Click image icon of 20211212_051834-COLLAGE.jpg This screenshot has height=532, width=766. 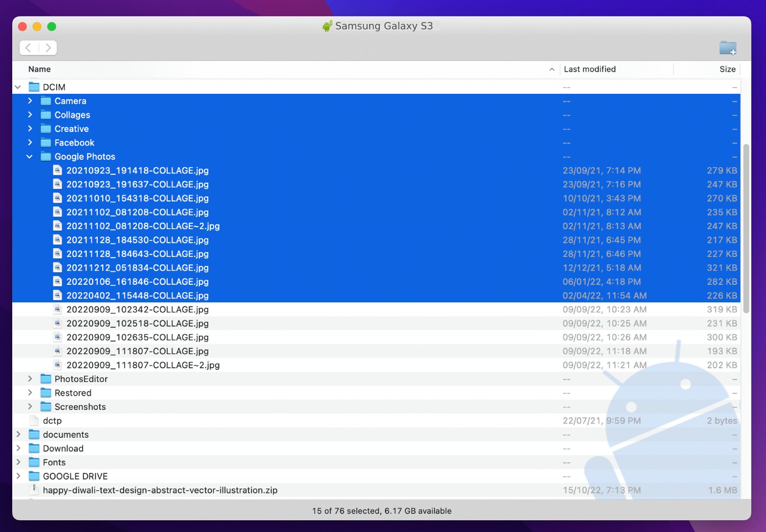tap(58, 267)
